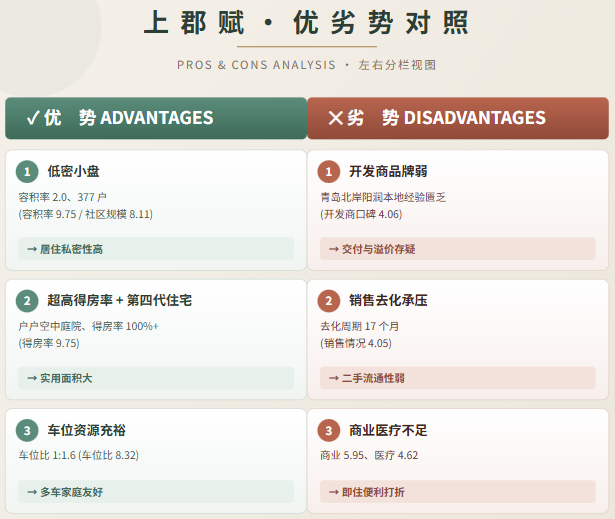Click the 交付与溢价存疑 conclusion bar
Viewport: 615px width, 519px height.
point(458,249)
